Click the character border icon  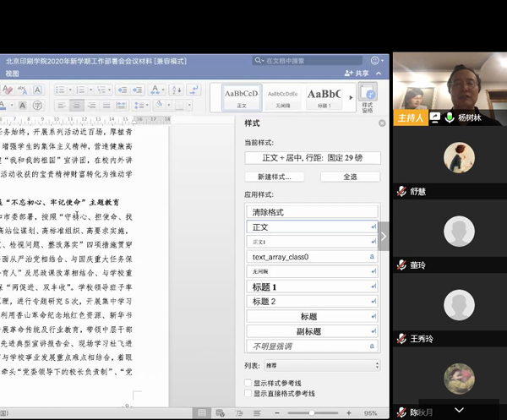point(37,90)
